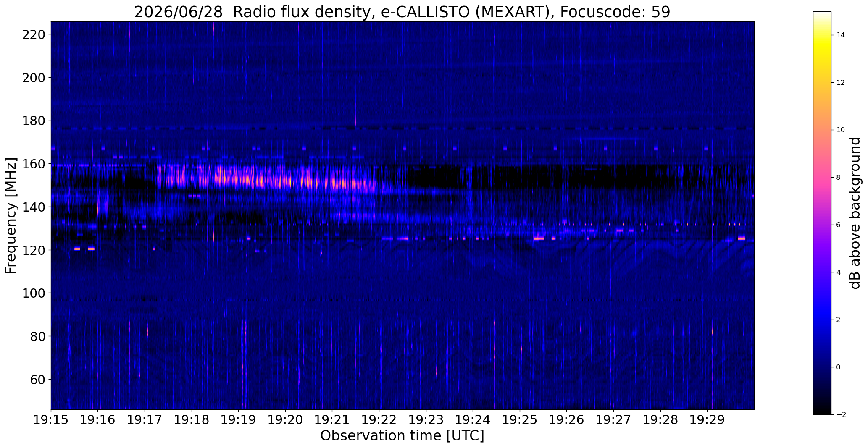This screenshot has width=868, height=448.
Task: Click the bright dash near 120 MHz at 19:15:30
Action: click(x=77, y=249)
